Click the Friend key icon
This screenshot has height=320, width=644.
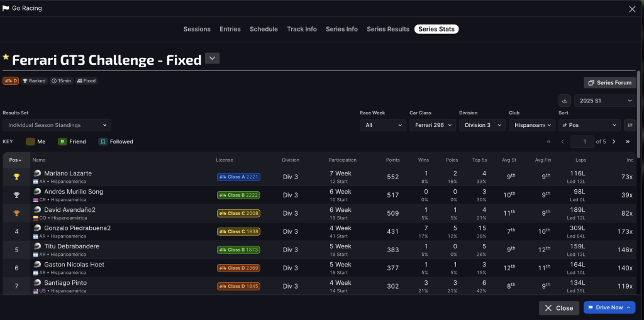pyautogui.click(x=62, y=141)
